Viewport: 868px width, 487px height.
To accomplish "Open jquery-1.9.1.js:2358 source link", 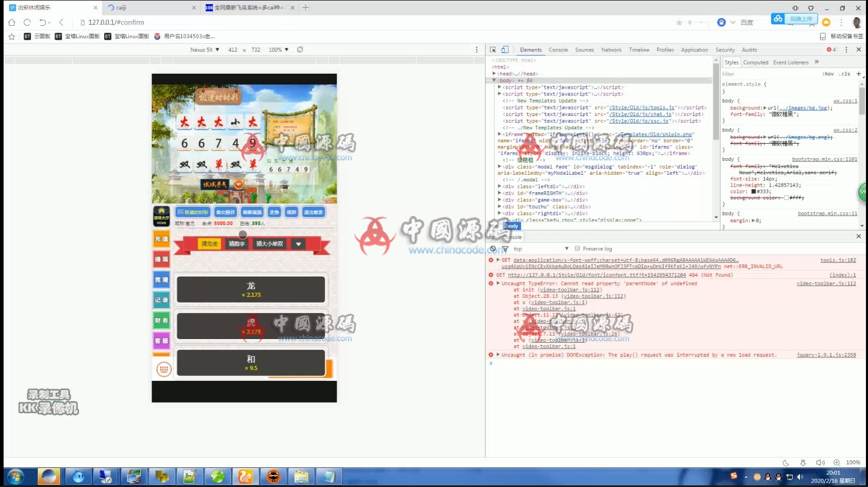I will pos(826,355).
